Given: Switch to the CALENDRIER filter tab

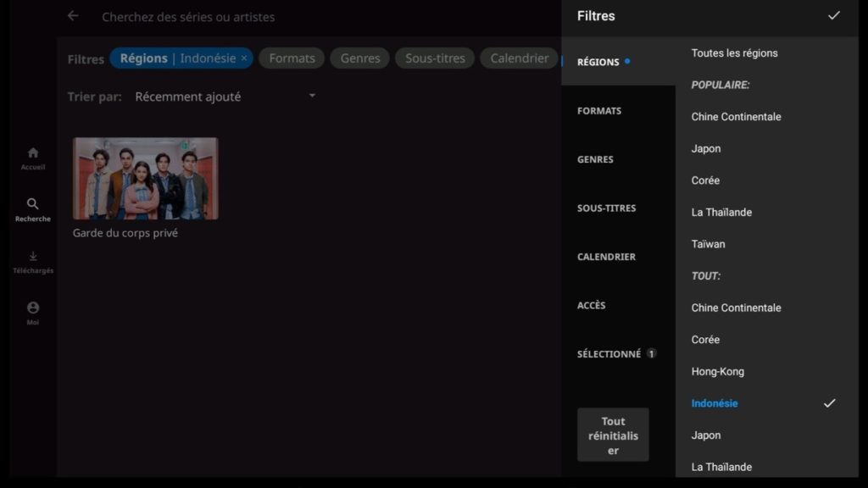Looking at the screenshot, I should 606,257.
